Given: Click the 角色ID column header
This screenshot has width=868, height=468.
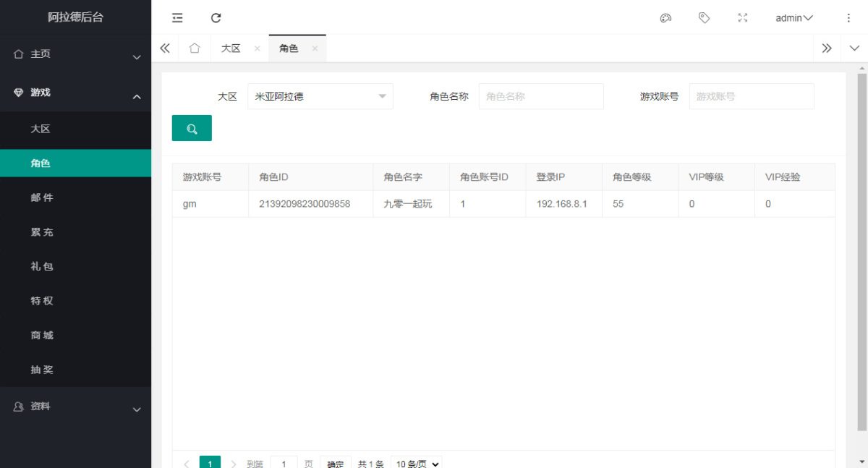Looking at the screenshot, I should click(311, 177).
